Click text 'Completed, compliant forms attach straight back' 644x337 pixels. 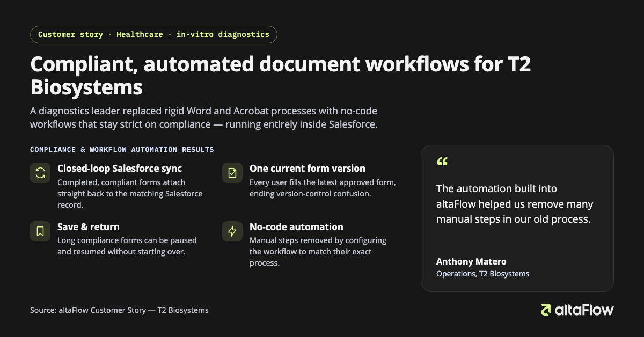130,193
